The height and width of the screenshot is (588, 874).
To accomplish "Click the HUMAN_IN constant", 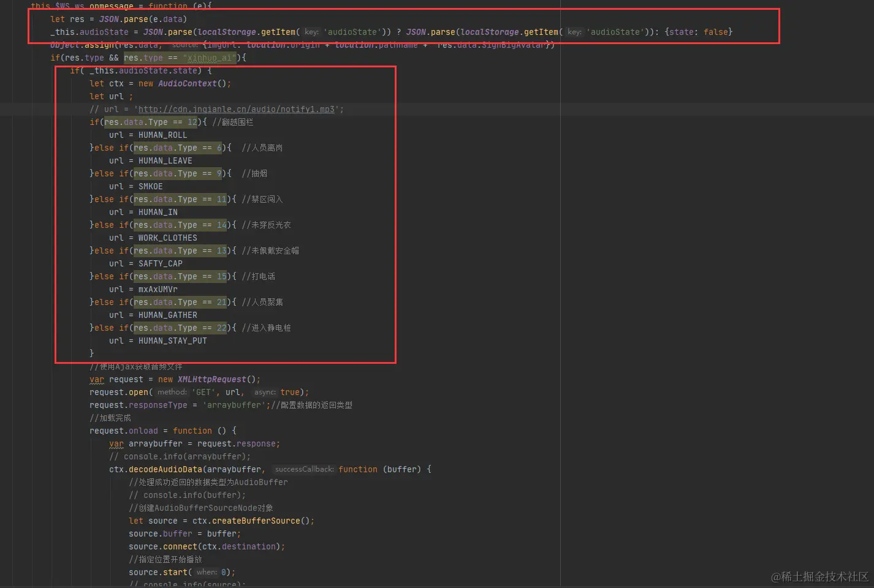I will (158, 212).
